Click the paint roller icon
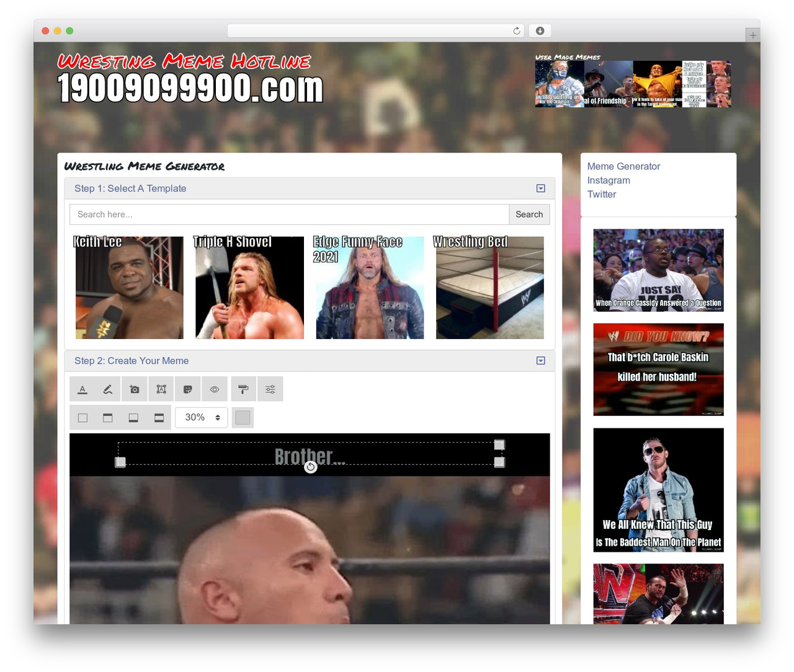The image size is (794, 672). [243, 389]
